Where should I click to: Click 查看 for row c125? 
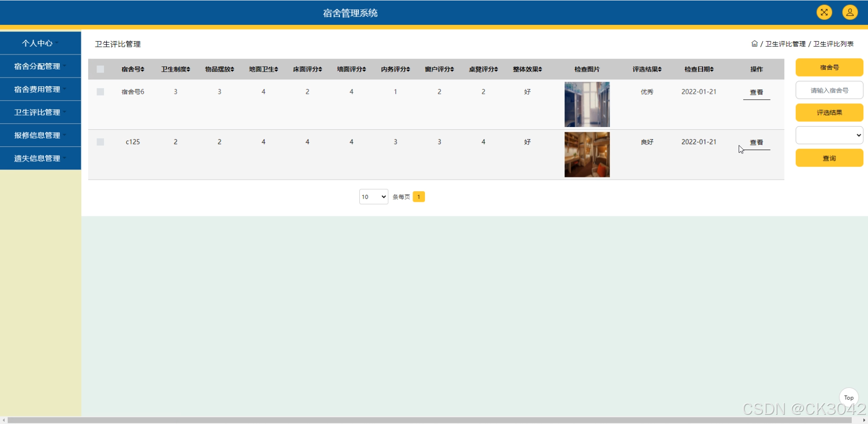pyautogui.click(x=756, y=143)
